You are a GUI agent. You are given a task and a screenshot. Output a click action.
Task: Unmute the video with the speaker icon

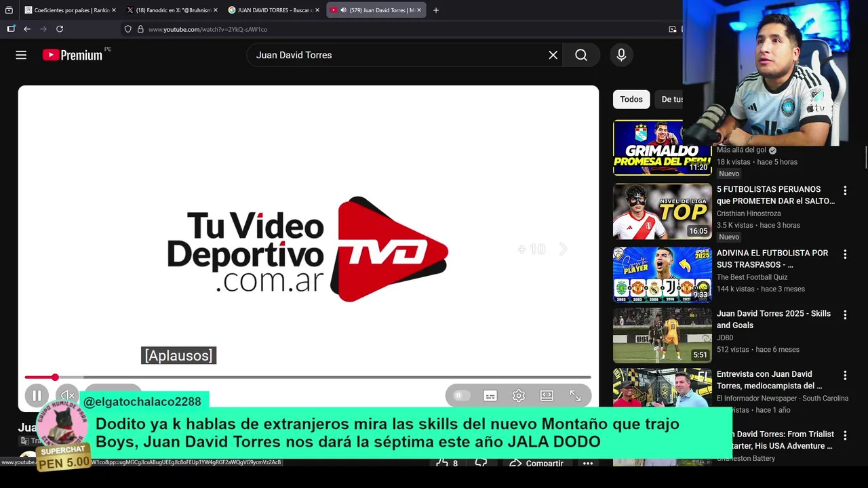[x=67, y=395]
